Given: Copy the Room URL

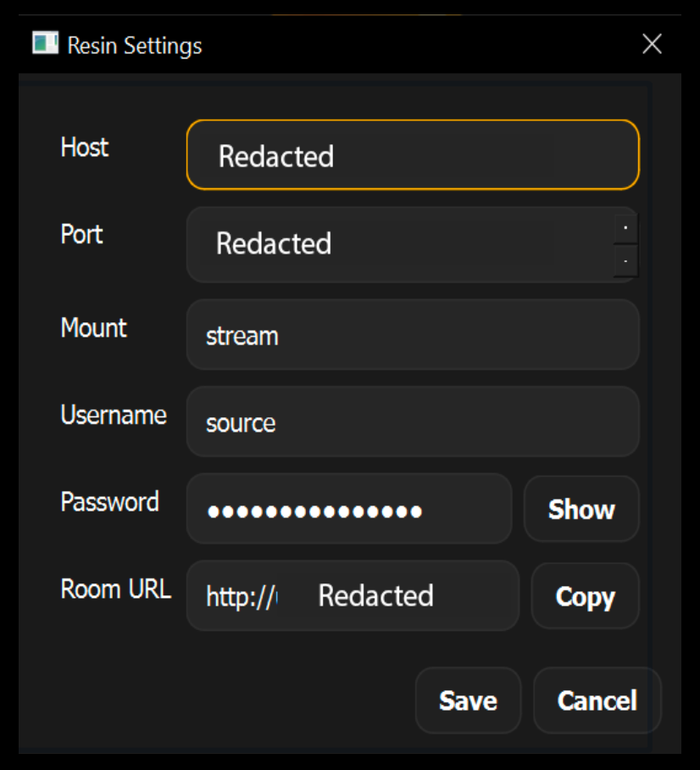Looking at the screenshot, I should click(585, 597).
